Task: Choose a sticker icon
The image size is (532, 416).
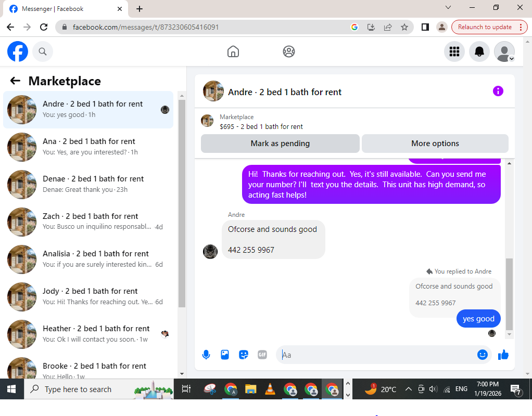Action: point(244,355)
